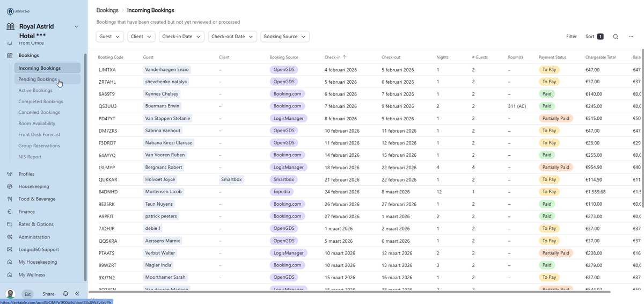This screenshot has width=644, height=304.
Task: Click check-out date 8 maart 2026
Action: (396, 192)
